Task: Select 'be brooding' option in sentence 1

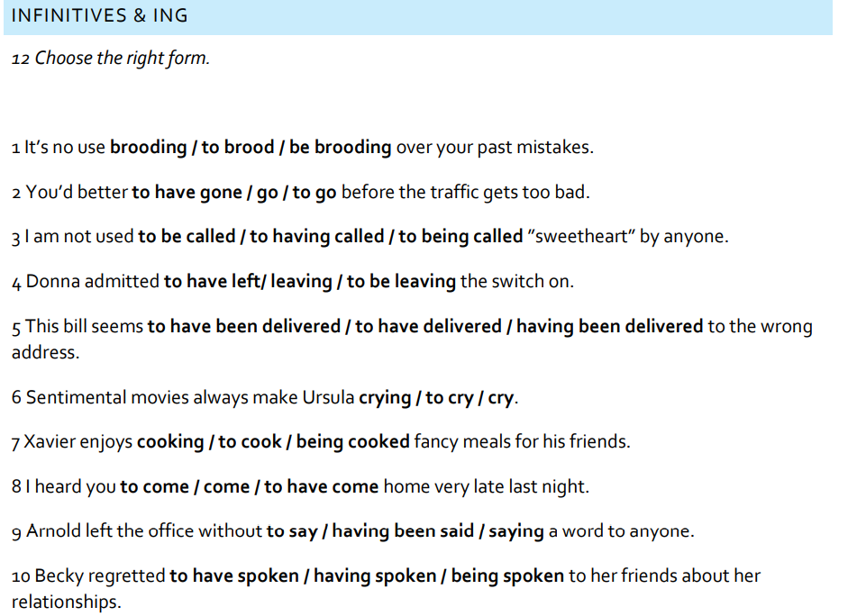Action: coord(341,147)
